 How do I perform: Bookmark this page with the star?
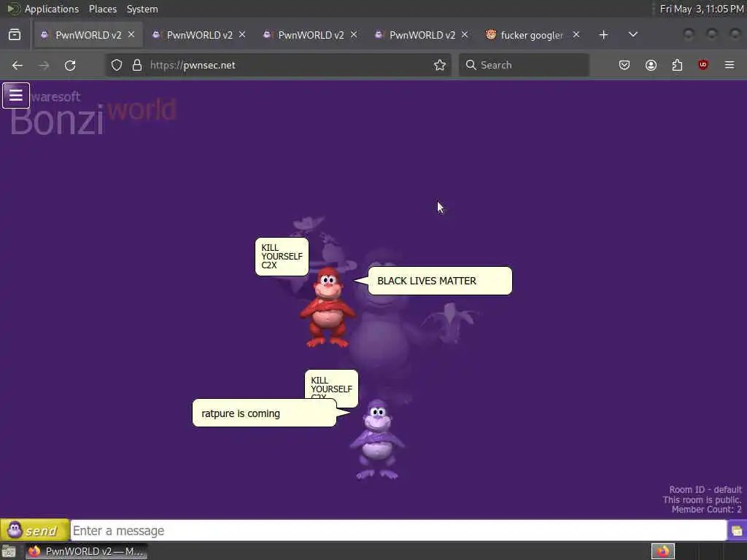tap(440, 65)
